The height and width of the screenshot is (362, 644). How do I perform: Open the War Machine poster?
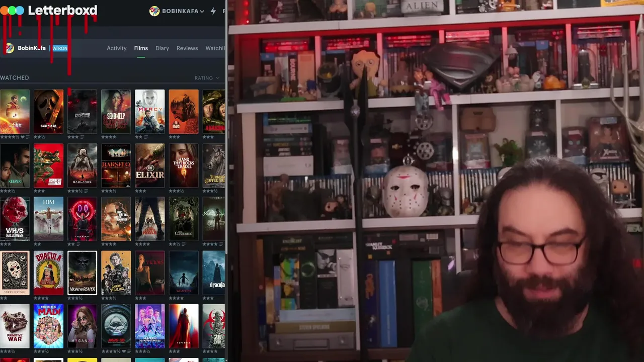pos(83,112)
